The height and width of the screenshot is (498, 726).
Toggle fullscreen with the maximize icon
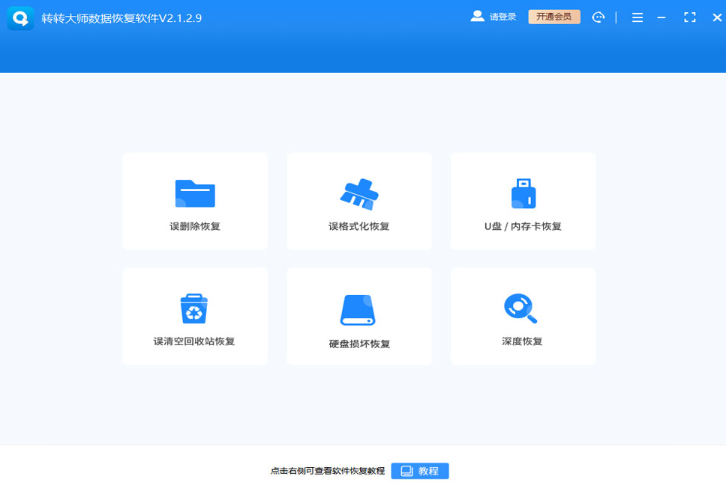(x=690, y=18)
